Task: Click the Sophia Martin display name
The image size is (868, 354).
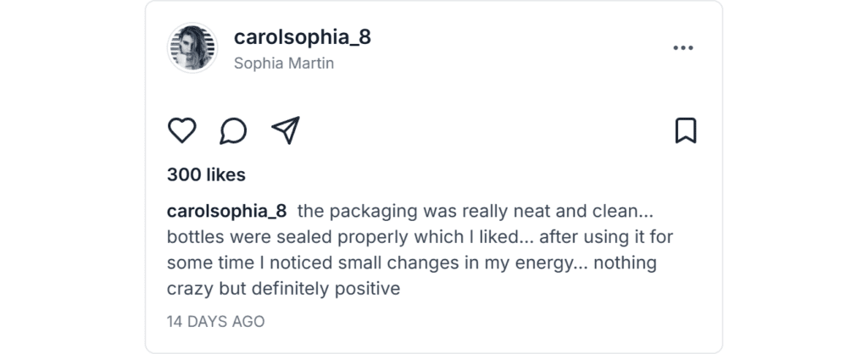Action: (x=283, y=64)
